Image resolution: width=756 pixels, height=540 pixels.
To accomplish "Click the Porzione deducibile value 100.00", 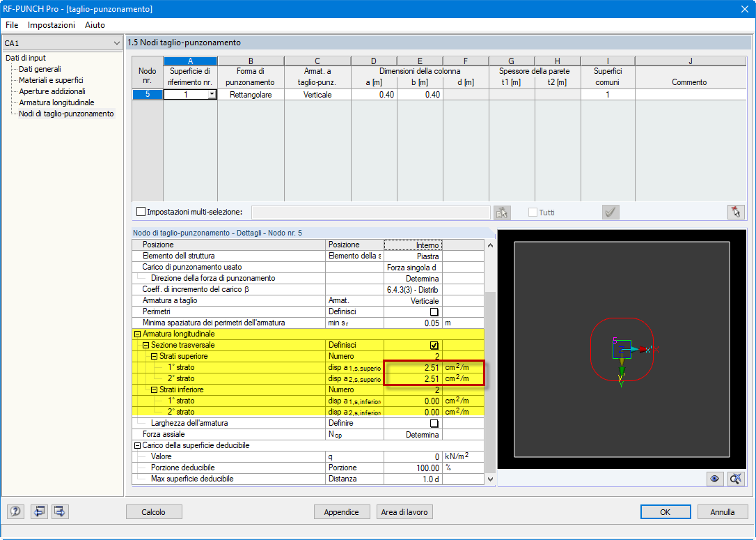I will click(414, 468).
